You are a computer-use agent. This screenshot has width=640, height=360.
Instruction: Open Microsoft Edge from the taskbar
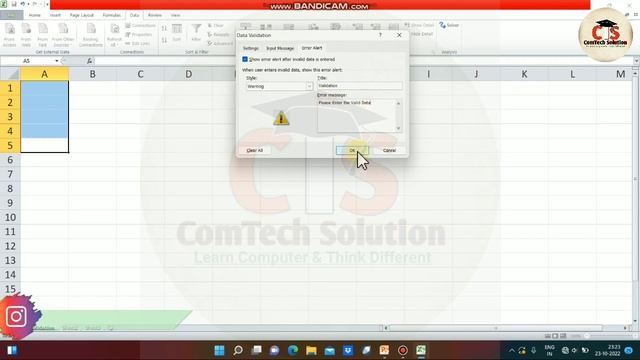(x=293, y=350)
